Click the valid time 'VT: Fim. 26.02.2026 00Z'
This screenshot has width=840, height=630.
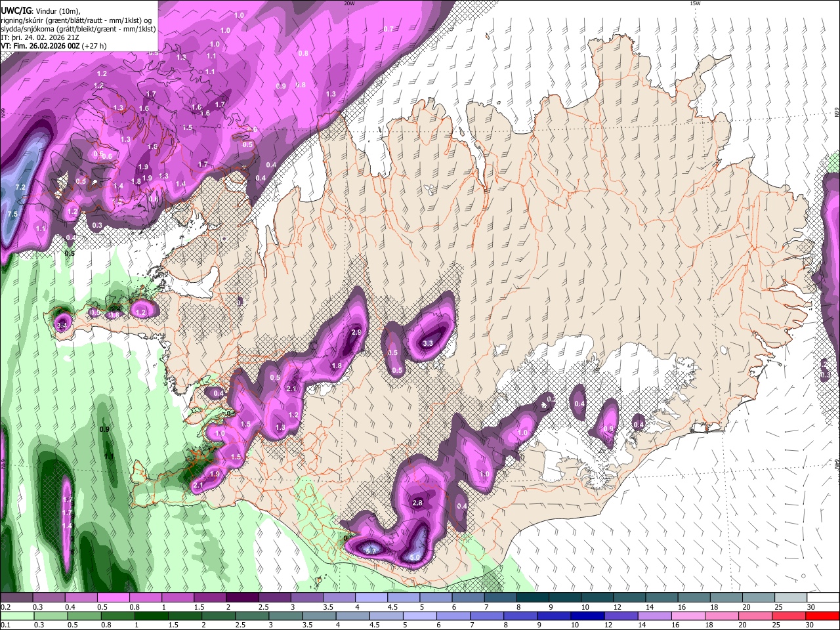click(40, 46)
